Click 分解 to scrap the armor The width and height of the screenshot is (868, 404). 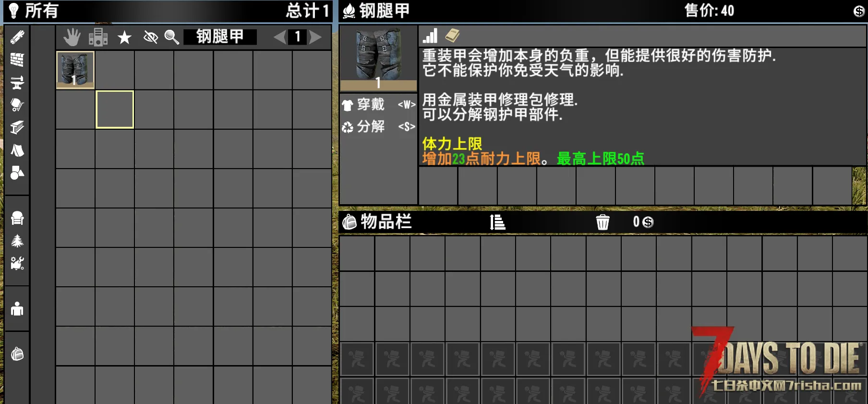click(378, 127)
